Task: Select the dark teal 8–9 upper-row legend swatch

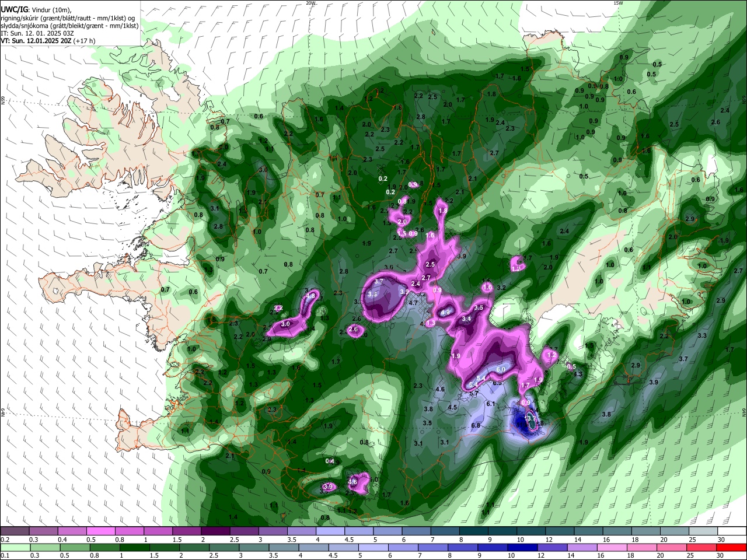Action: click(x=473, y=531)
